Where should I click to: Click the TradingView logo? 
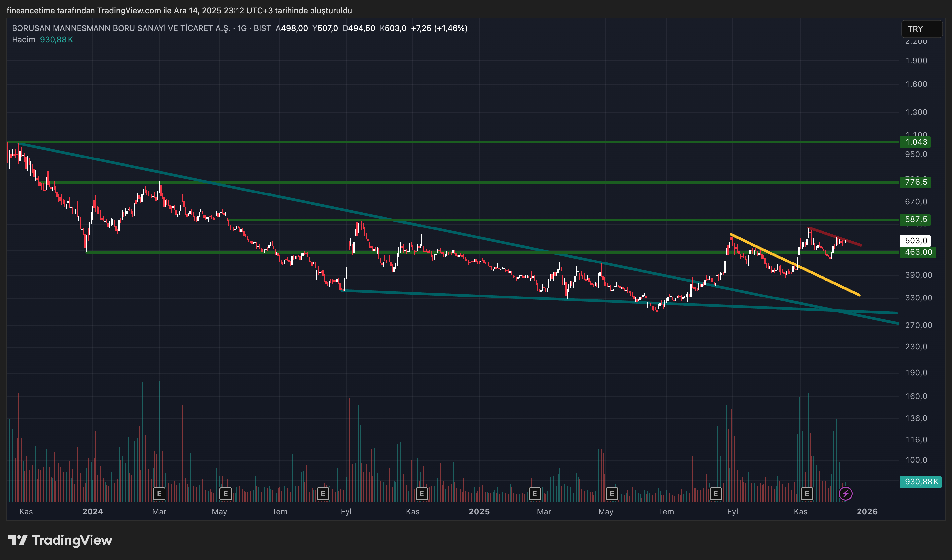tap(60, 540)
